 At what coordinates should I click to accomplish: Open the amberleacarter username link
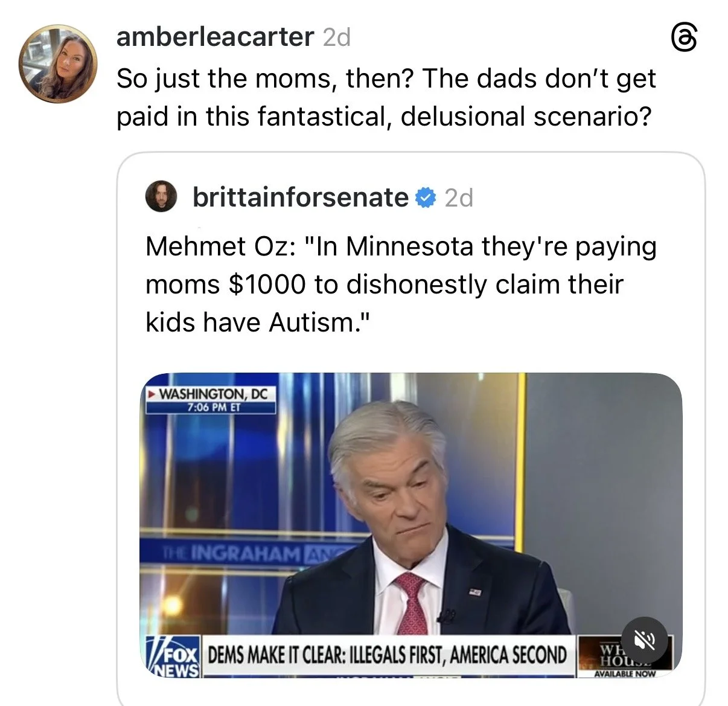[x=215, y=37]
